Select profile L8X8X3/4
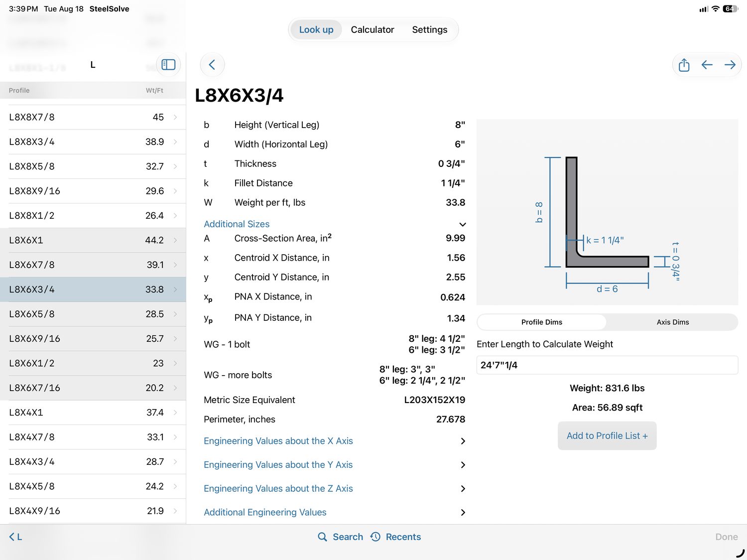The image size is (747, 560). [x=93, y=142]
